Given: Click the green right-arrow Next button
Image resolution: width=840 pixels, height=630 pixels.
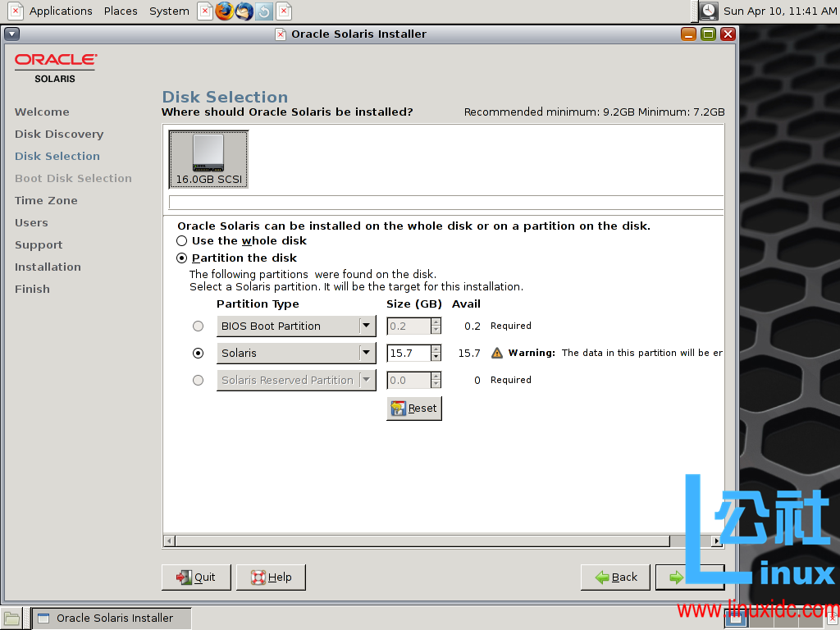Looking at the screenshot, I should point(690,577).
